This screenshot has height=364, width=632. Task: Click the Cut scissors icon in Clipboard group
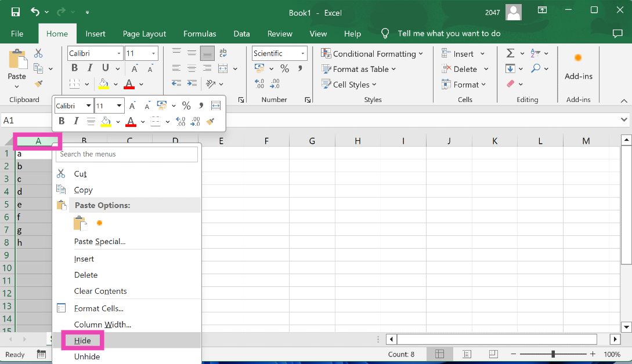pos(38,53)
